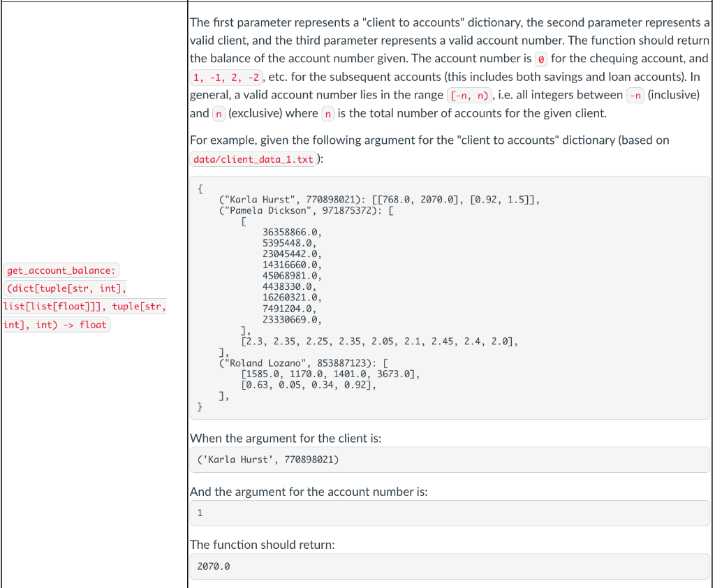Click the inline code value 0
Screen dimensions: 715x588
pyautogui.click(x=541, y=59)
